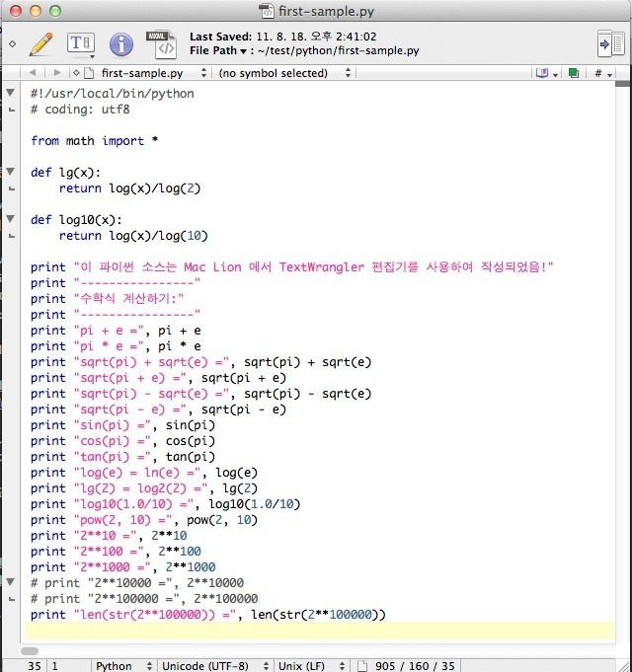This screenshot has width=632, height=672.
Task: Open the # marker menu
Action: [602, 73]
